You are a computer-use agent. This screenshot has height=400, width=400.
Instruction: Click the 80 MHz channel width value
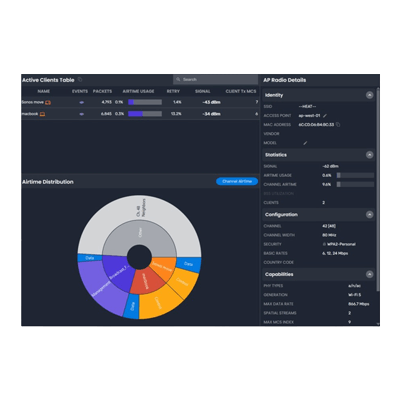[329, 235]
